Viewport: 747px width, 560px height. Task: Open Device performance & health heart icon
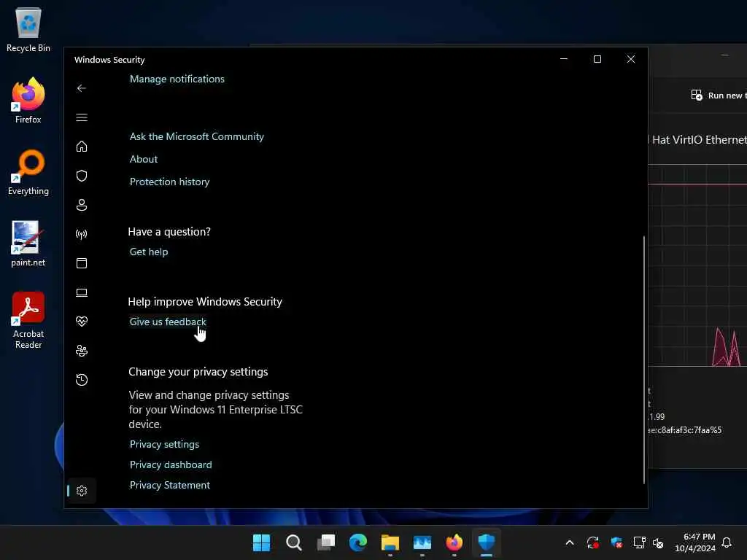tap(82, 322)
